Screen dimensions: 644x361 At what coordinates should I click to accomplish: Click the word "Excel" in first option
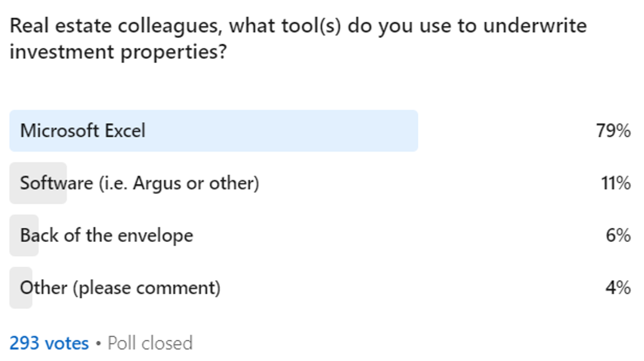[x=125, y=131]
